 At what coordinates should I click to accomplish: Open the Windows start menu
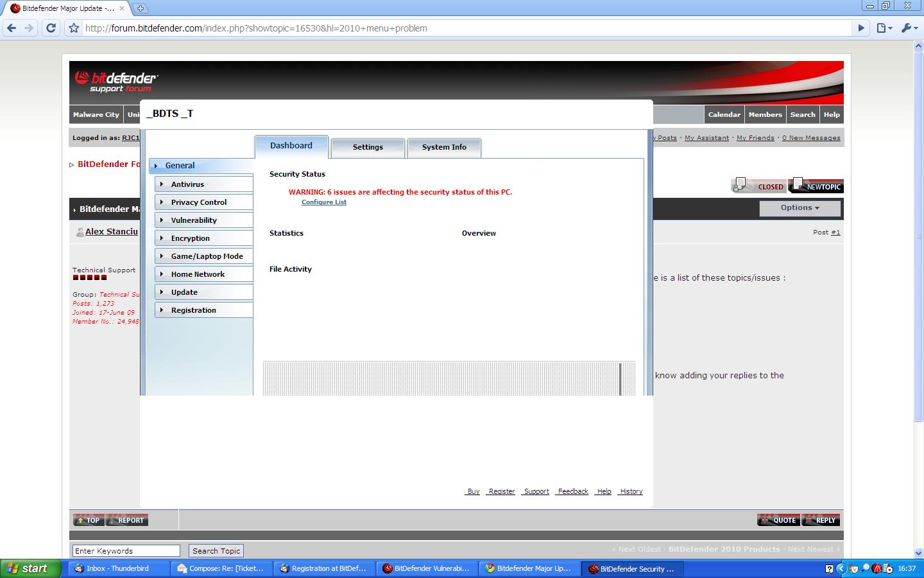click(x=30, y=568)
